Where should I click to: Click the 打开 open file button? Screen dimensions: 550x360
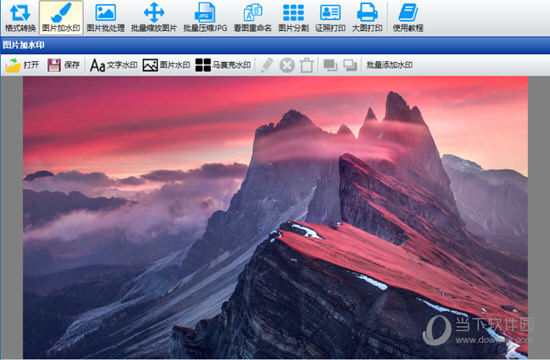pyautogui.click(x=22, y=65)
